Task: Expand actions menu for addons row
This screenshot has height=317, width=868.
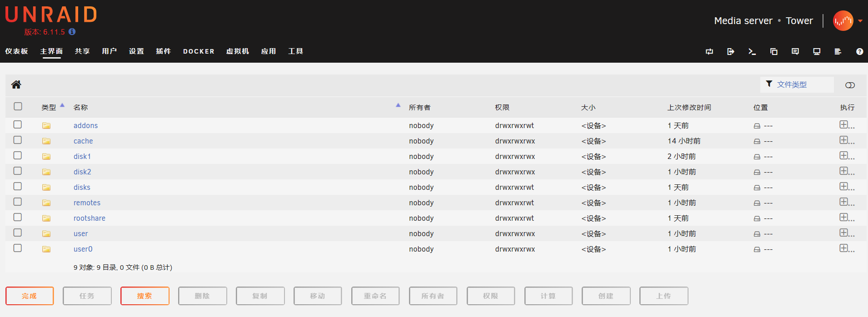Action: tap(846, 125)
